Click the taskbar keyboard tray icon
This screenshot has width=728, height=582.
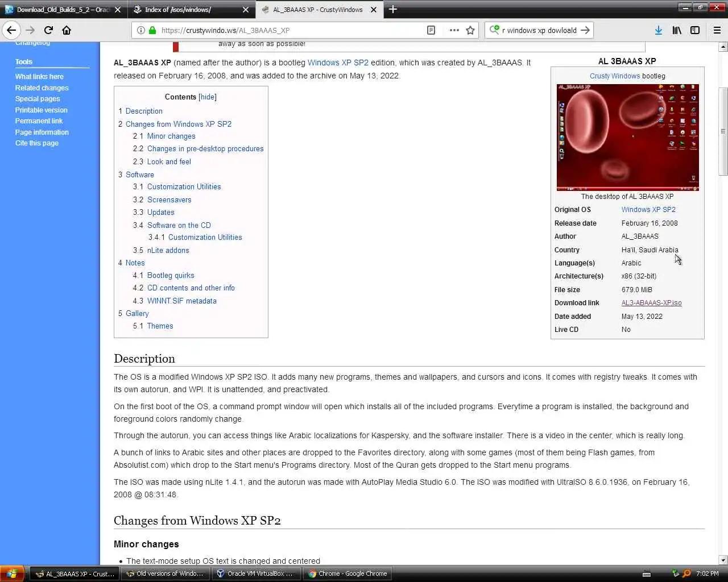click(x=646, y=573)
